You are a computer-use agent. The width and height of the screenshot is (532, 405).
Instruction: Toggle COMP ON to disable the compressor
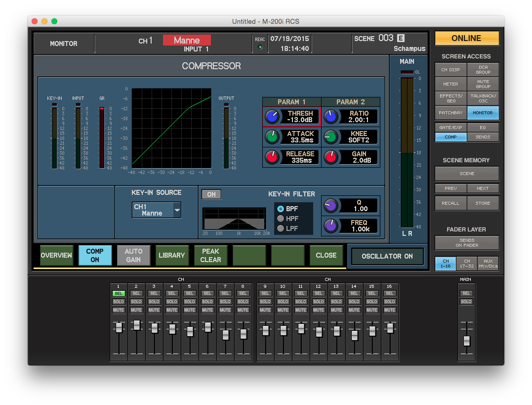click(x=95, y=255)
